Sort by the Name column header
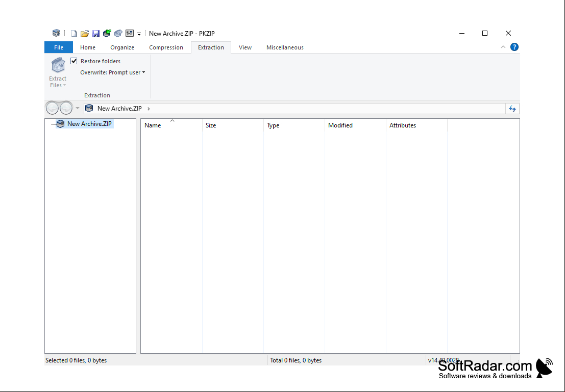 pos(171,125)
